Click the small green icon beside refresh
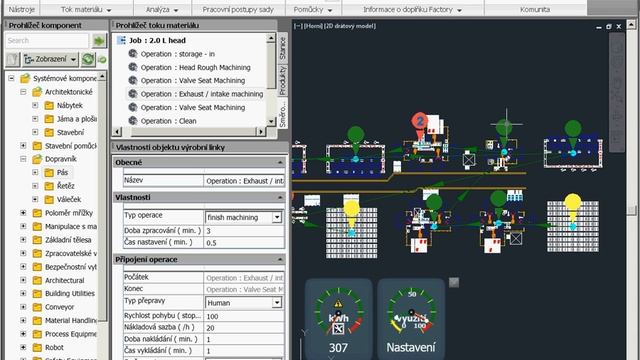This screenshot has width=640, height=360. (x=102, y=60)
